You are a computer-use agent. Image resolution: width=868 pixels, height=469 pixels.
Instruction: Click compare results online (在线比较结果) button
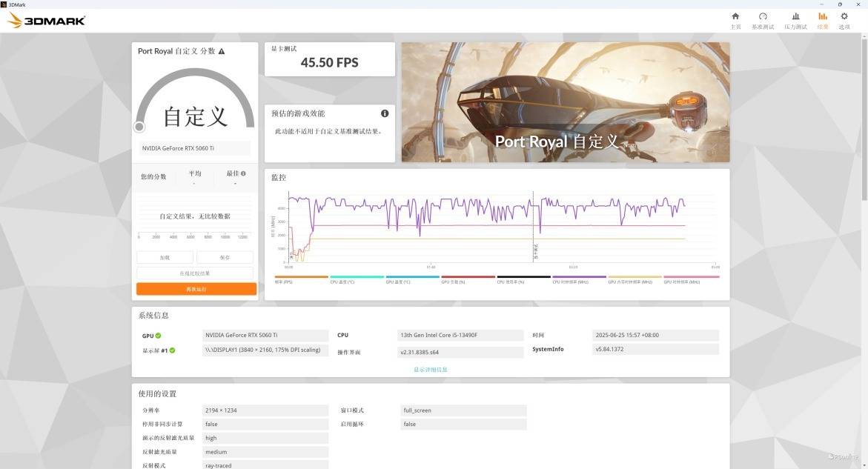click(196, 273)
